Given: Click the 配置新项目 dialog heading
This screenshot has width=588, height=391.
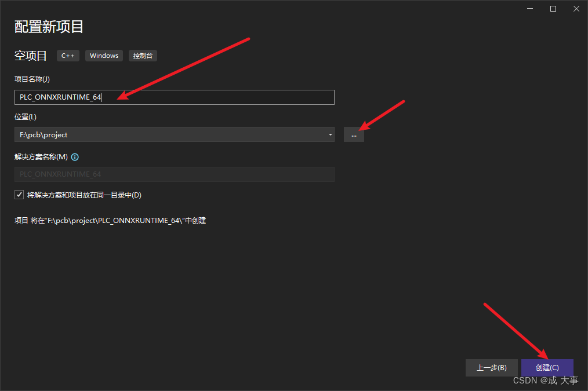Looking at the screenshot, I should 48,27.
